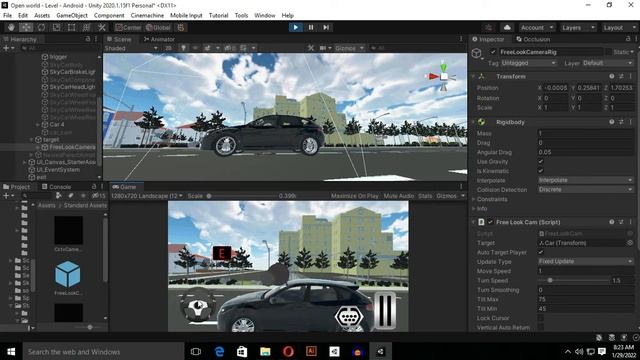Open the Account dropdown
The image size is (640, 360).
(x=536, y=27)
